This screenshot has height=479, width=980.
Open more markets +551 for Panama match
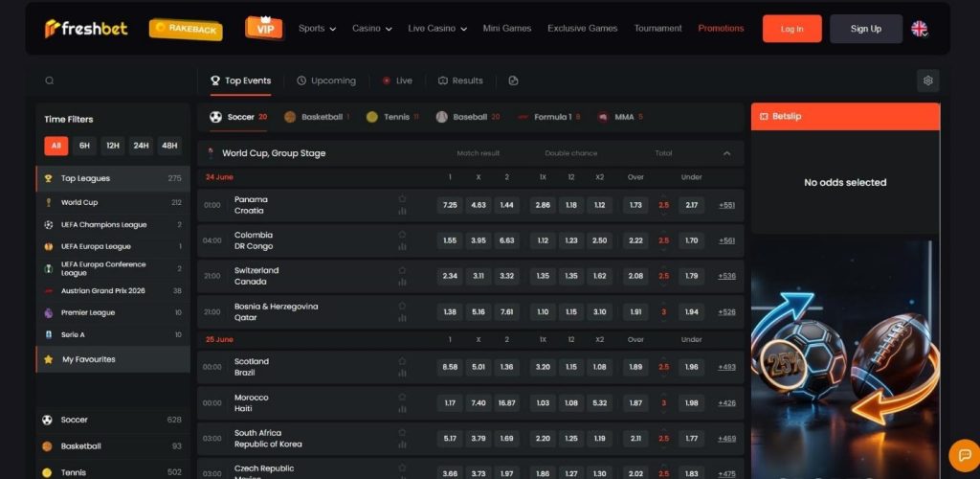(726, 205)
